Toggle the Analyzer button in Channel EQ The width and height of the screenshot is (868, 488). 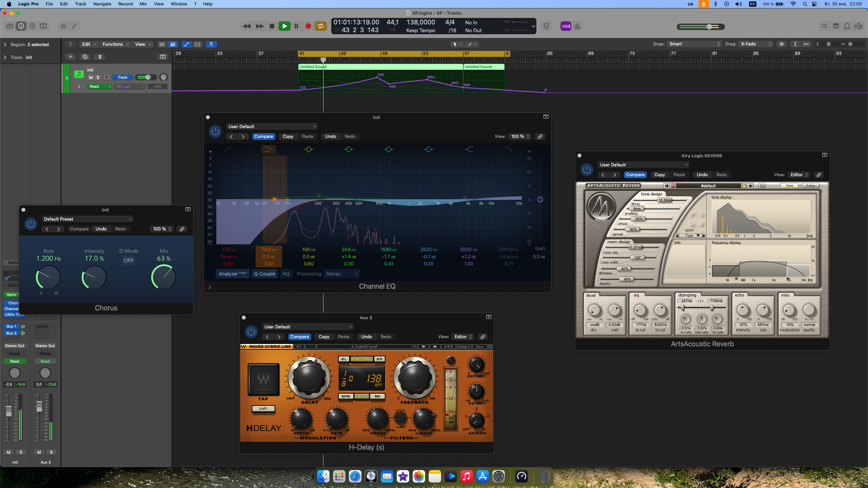[x=233, y=274]
